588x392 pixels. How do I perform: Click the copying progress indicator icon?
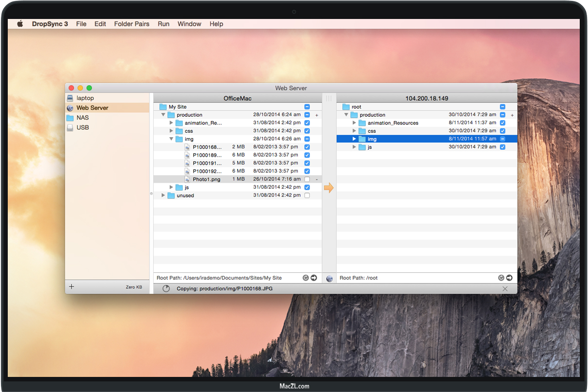tap(166, 289)
